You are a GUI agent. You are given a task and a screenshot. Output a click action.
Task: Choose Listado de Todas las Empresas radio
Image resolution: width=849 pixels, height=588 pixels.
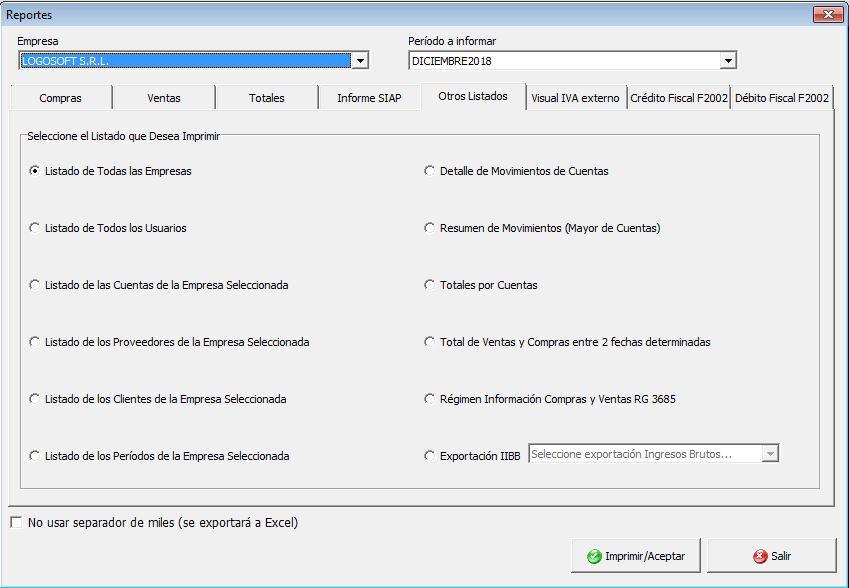tap(36, 171)
